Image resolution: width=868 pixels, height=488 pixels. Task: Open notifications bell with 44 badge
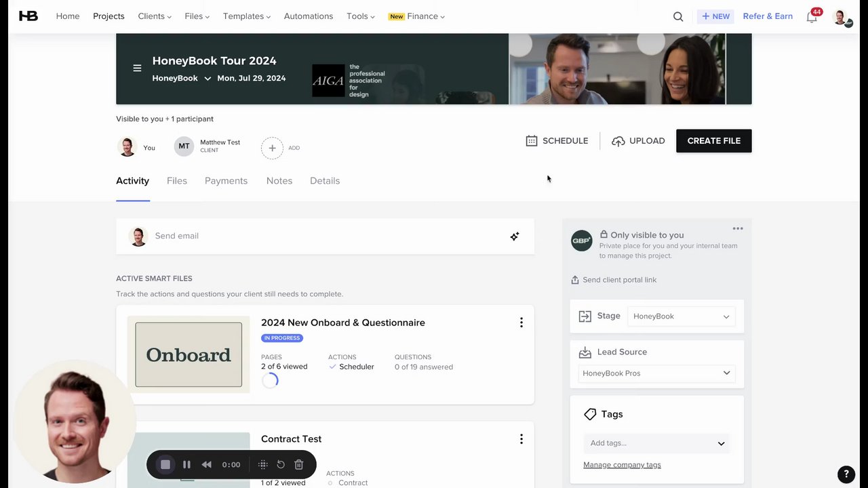[812, 16]
